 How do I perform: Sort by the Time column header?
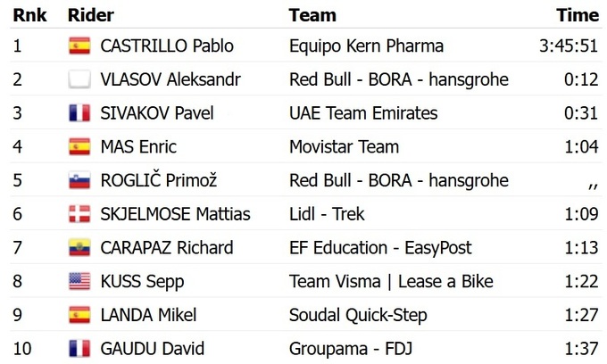pyautogui.click(x=577, y=15)
